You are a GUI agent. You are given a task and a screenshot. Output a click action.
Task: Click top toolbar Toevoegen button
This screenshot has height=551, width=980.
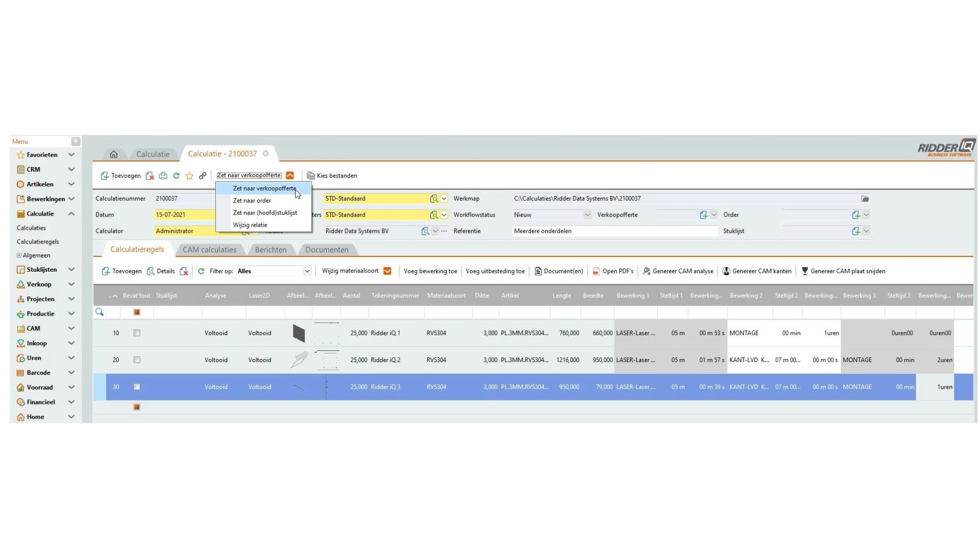pyautogui.click(x=120, y=176)
